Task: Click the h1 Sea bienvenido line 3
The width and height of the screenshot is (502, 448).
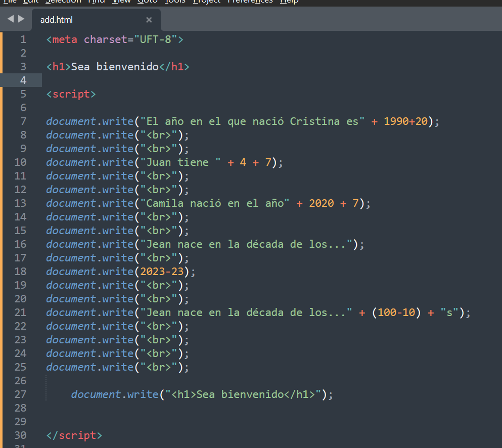Action: coord(118,67)
